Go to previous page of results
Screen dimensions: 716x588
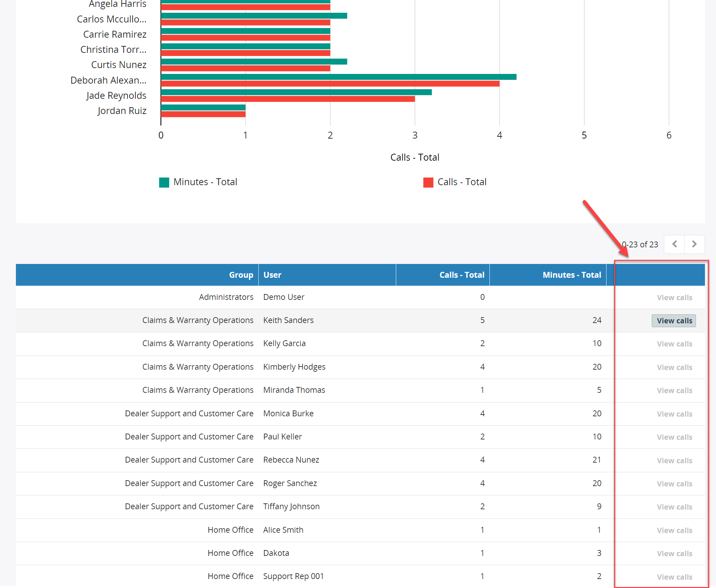674,244
